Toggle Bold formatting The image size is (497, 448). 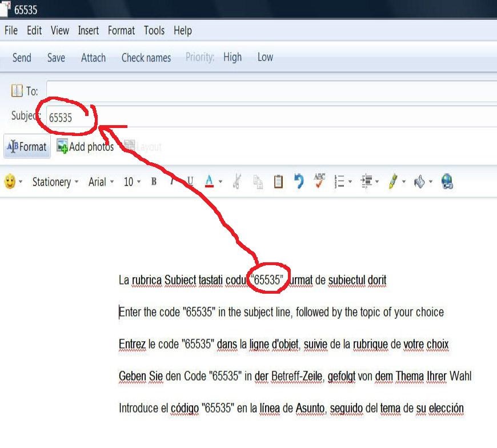click(154, 181)
